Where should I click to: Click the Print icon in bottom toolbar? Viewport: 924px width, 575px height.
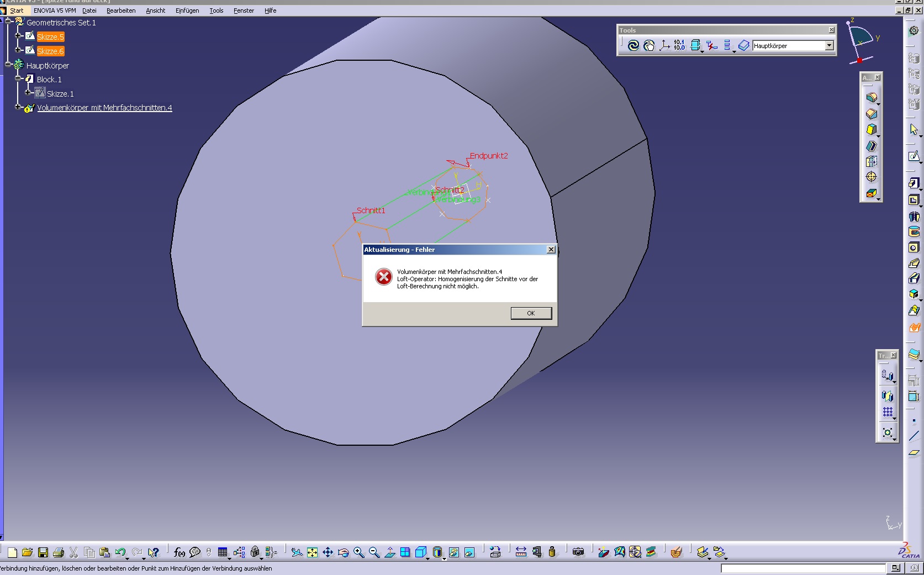59,552
